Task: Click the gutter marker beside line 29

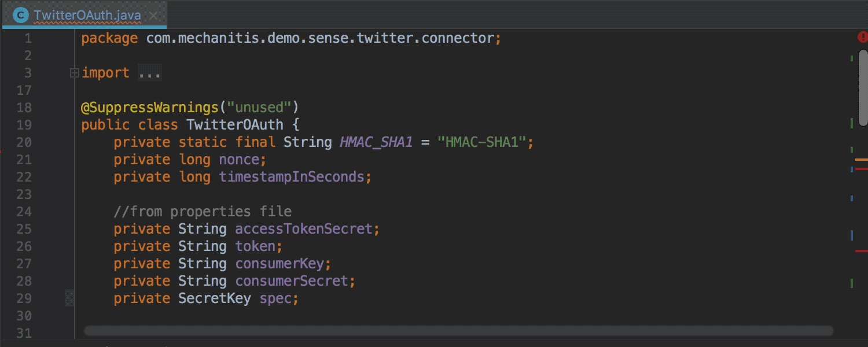Action: pyautogui.click(x=68, y=297)
